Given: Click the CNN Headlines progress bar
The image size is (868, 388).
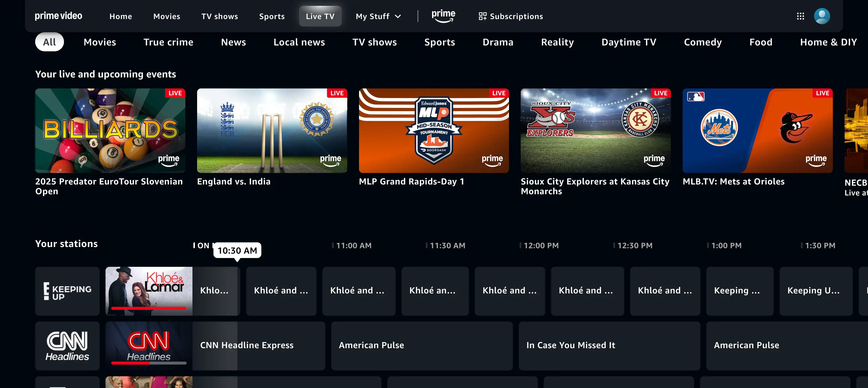Looking at the screenshot, I should click(x=149, y=363).
